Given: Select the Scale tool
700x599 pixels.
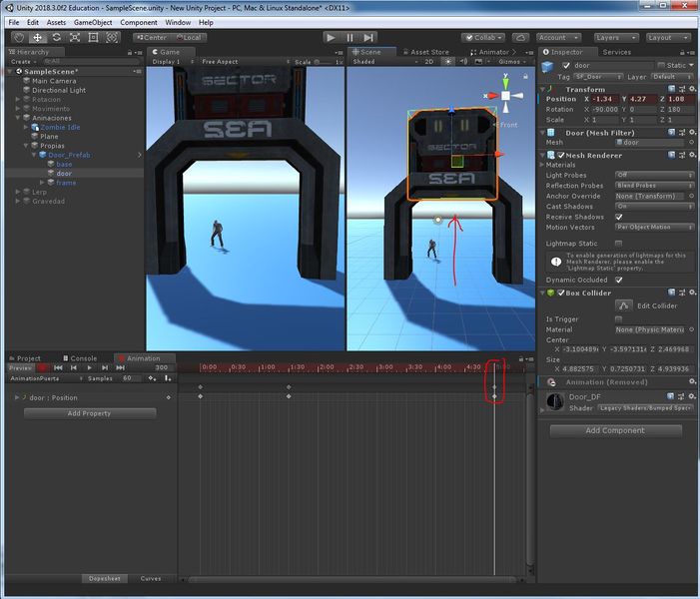Looking at the screenshot, I should point(75,38).
